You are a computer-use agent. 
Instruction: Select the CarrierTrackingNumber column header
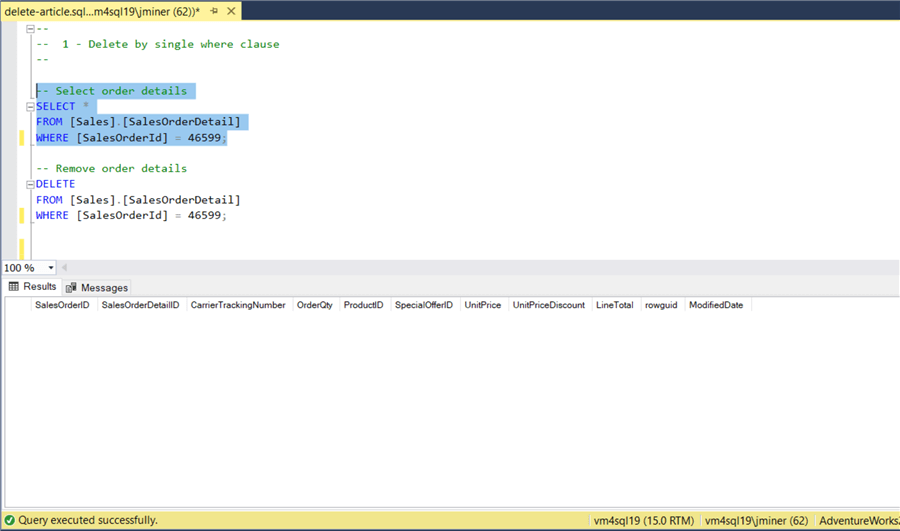[238, 305]
